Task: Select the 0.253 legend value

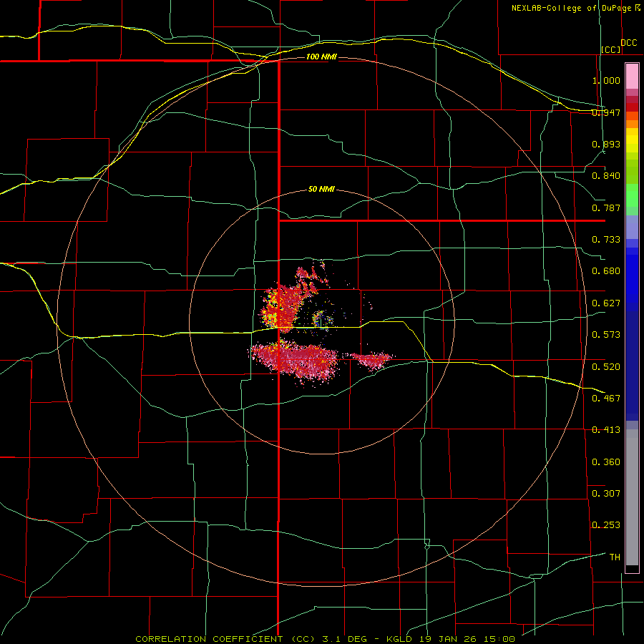Action: coord(606,525)
